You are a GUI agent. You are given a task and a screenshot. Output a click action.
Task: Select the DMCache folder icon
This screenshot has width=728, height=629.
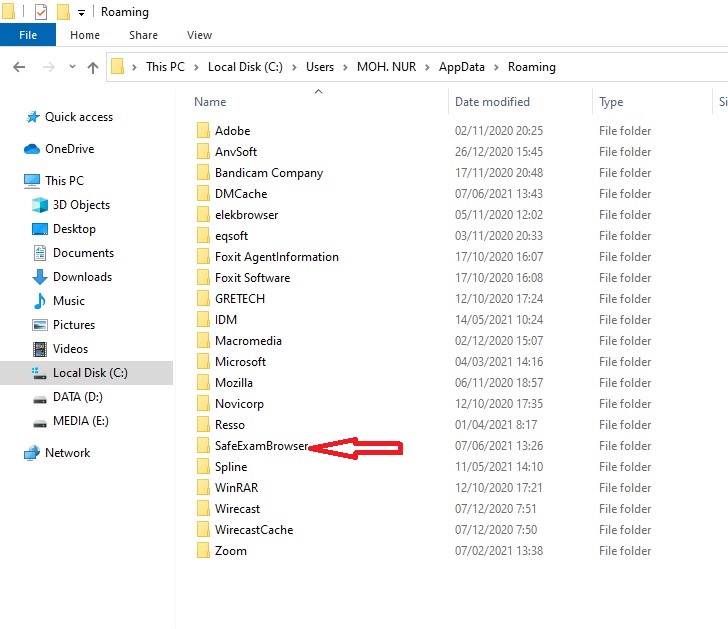[203, 194]
